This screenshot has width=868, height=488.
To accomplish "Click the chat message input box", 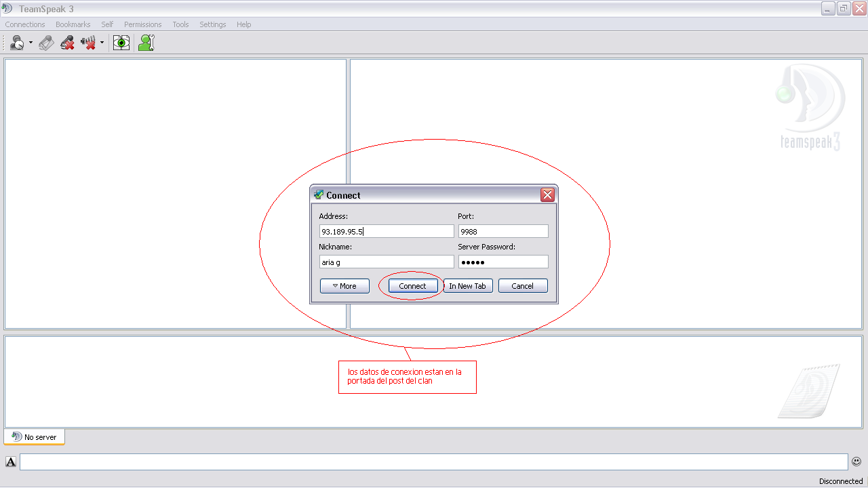I will coord(434,462).
